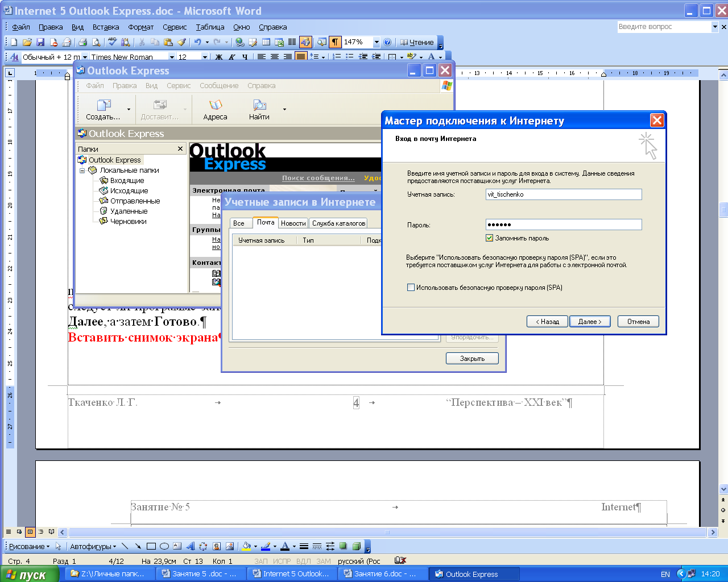Click the yellow Fill Color swatch
The image size is (728, 582).
coord(246,546)
